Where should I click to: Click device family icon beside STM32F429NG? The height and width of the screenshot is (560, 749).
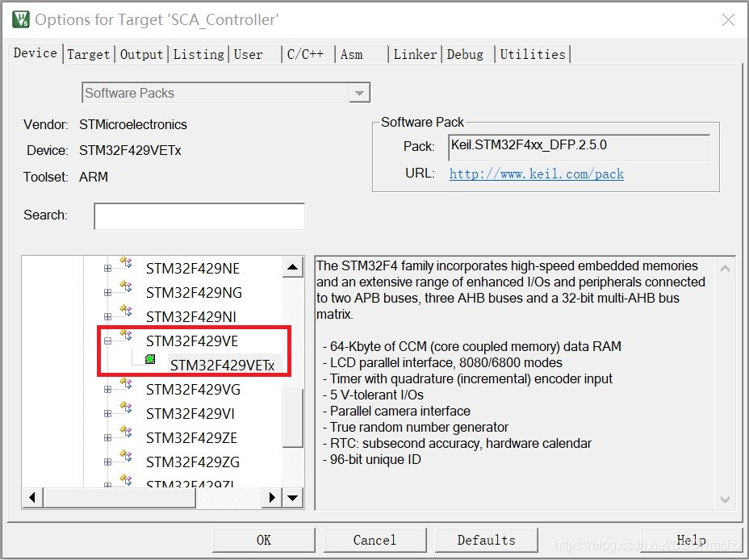click(126, 286)
